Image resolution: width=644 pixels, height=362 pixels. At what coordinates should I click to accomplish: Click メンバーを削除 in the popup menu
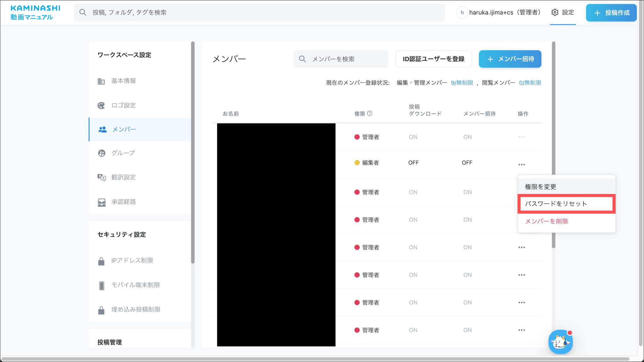coord(547,221)
